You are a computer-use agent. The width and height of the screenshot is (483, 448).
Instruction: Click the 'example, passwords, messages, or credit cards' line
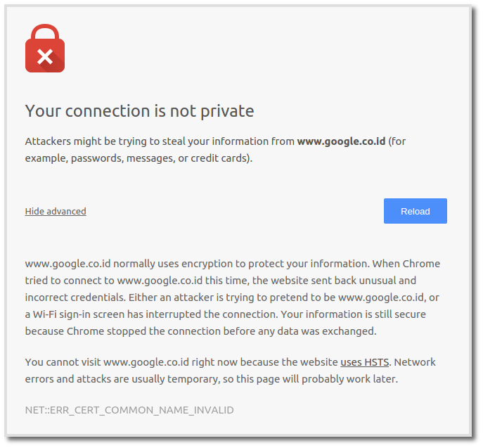click(x=139, y=158)
